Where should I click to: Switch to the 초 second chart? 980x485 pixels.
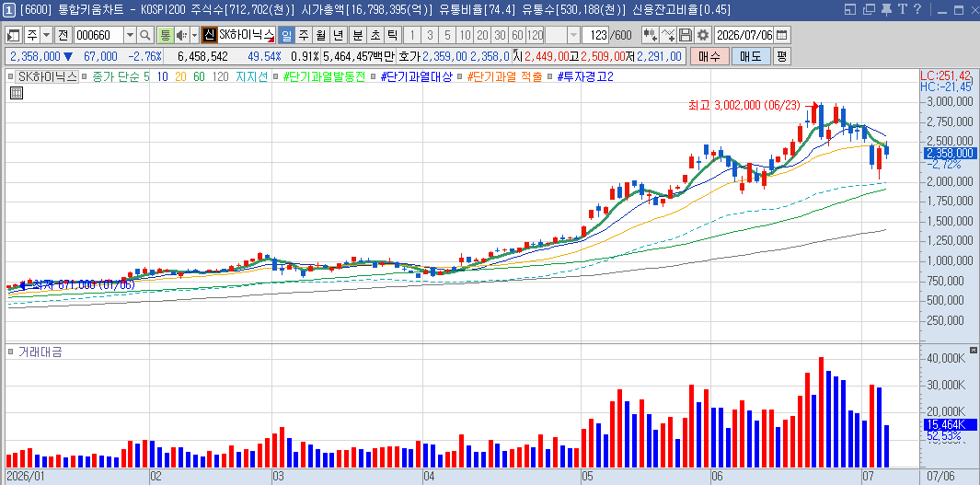[375, 35]
